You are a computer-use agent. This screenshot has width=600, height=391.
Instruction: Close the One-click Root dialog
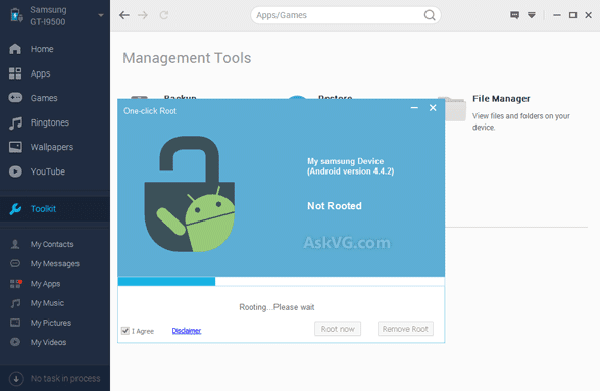[x=433, y=108]
